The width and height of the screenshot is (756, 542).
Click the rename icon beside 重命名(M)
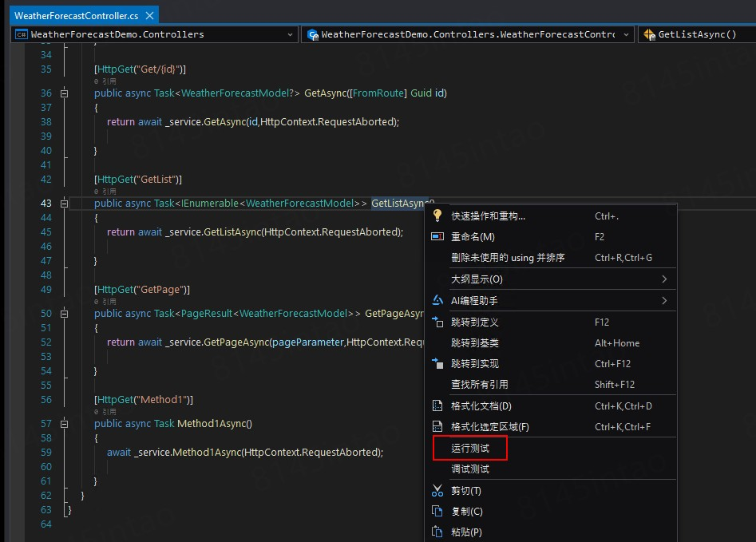coord(437,236)
